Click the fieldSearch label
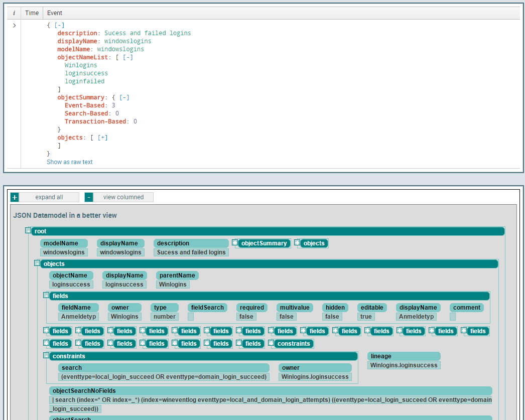 coord(208,308)
